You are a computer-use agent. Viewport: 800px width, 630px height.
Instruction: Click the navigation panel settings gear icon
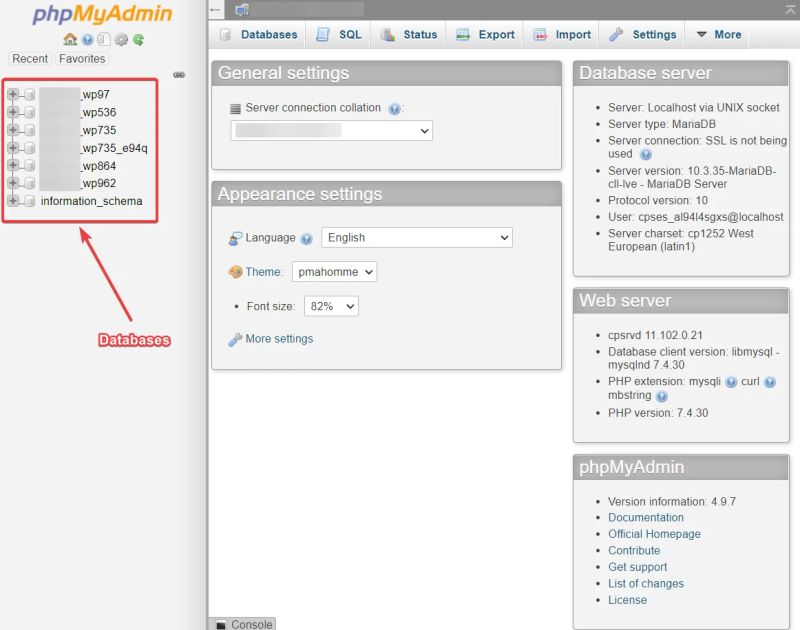(121, 40)
